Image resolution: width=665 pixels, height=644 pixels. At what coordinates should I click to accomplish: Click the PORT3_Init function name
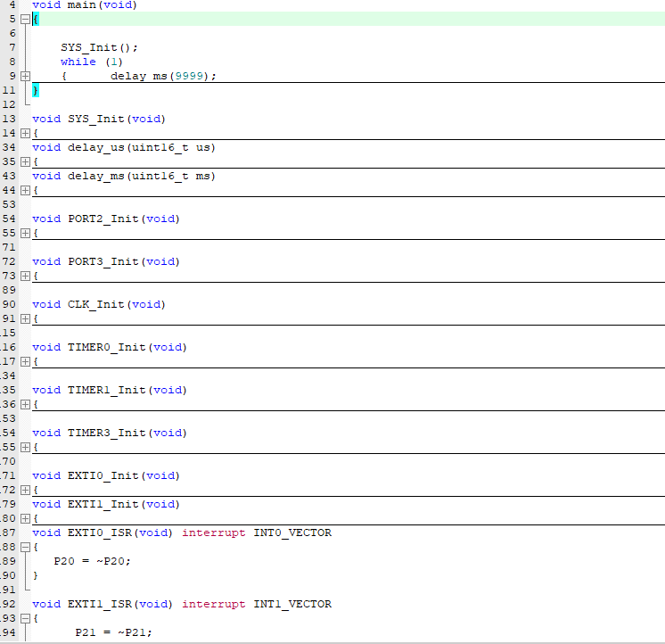(x=103, y=261)
